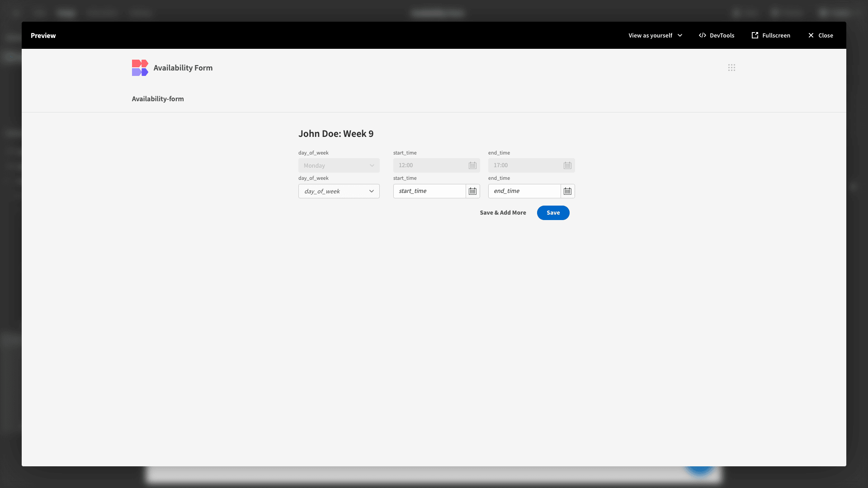
Task: Open calendar picker for empty end_time field
Action: (567, 191)
